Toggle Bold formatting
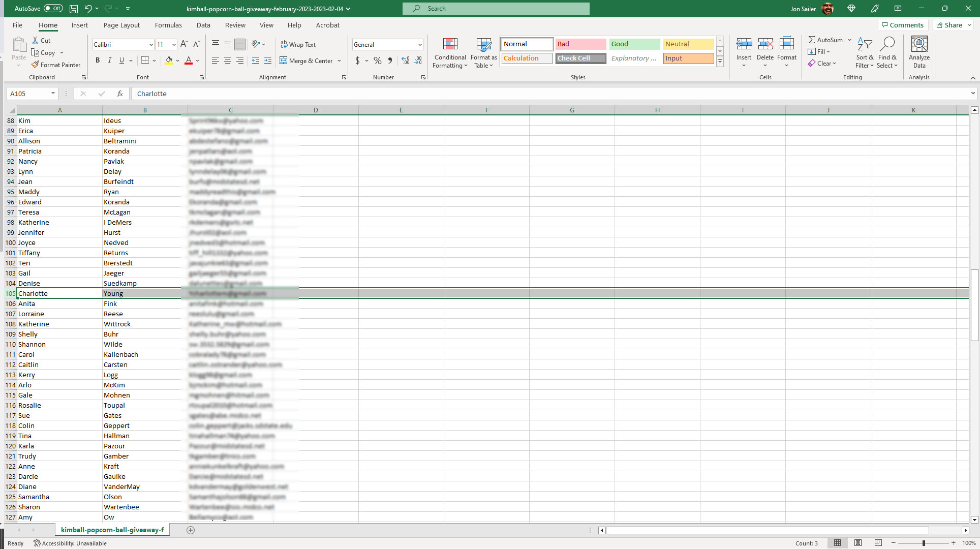Screen dimensions: 980x549 (x=98, y=60)
